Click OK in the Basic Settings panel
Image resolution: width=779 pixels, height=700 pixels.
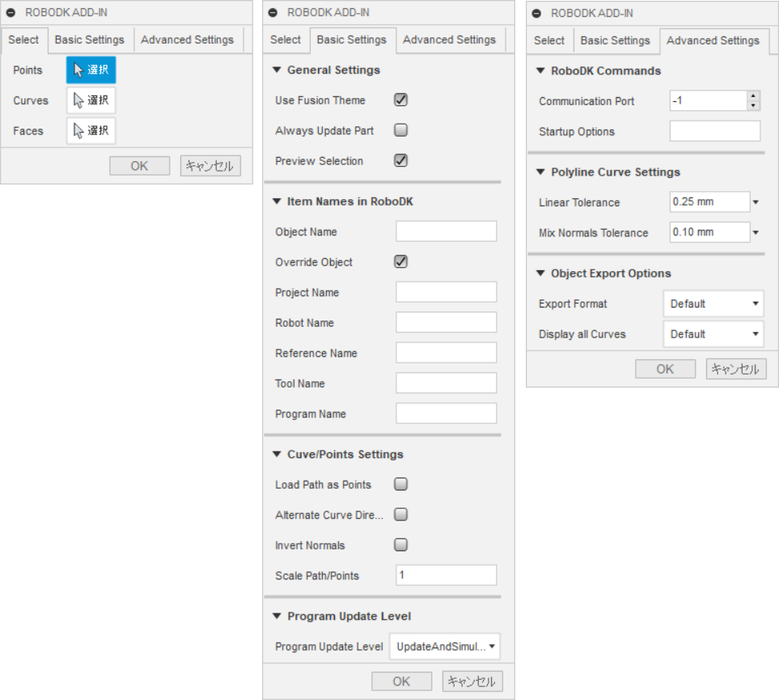pos(402,681)
